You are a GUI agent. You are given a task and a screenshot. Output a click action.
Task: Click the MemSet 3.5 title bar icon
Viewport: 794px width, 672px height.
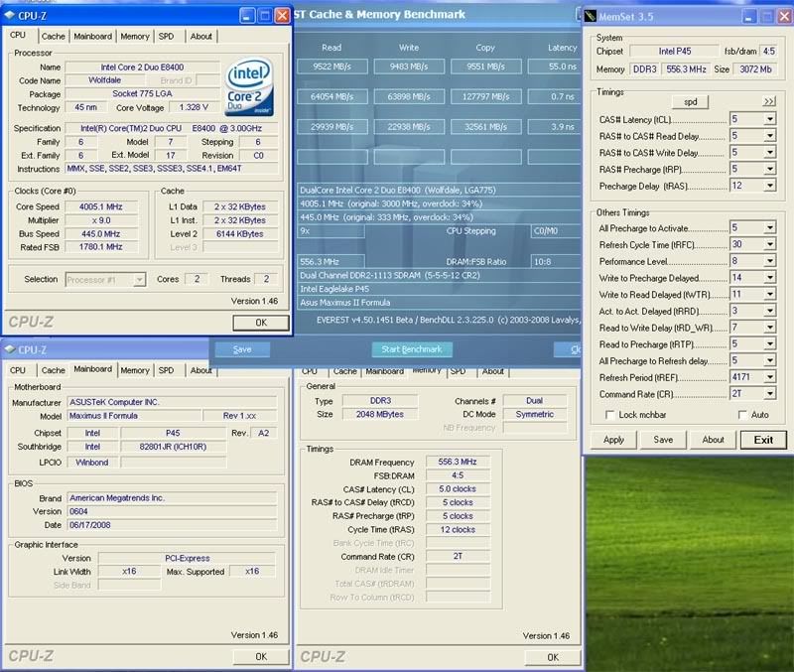(x=591, y=16)
